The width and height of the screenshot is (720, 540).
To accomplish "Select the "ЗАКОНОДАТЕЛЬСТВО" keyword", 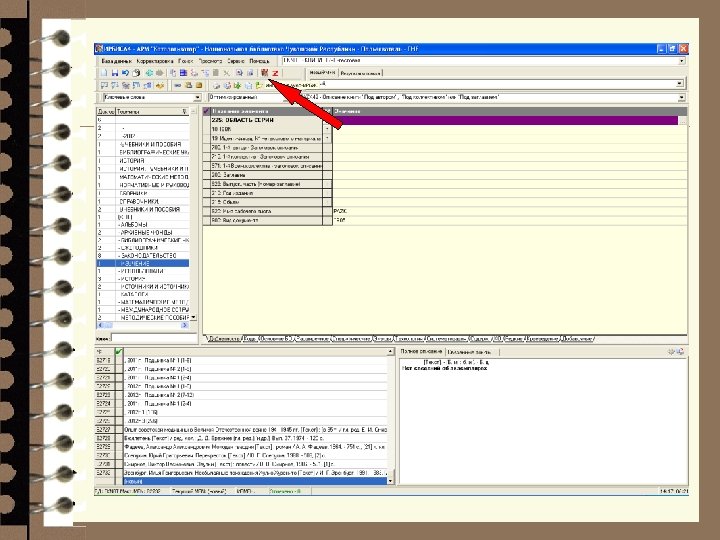I will (x=143, y=255).
